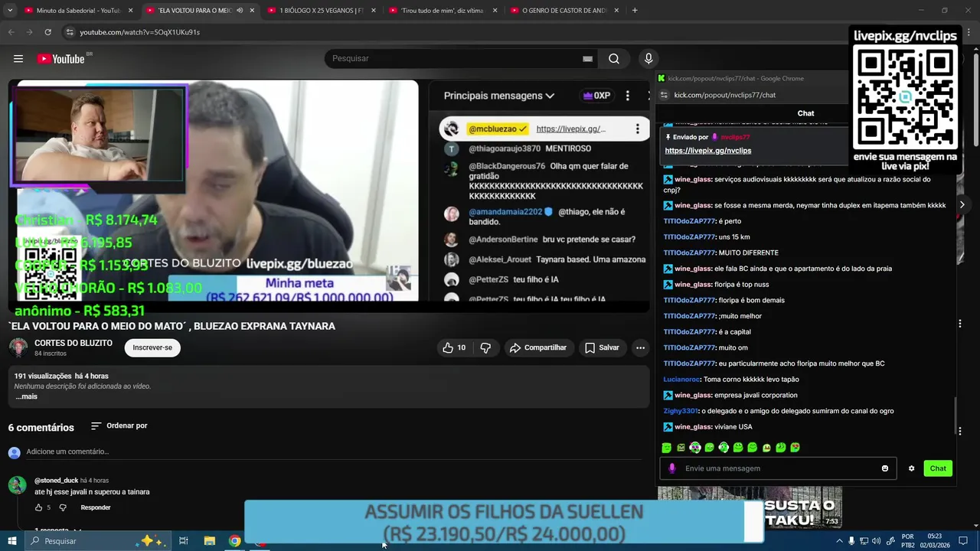Click the Kick chat vertical scrollbar
Screen dimensions: 980x551
(x=956, y=415)
